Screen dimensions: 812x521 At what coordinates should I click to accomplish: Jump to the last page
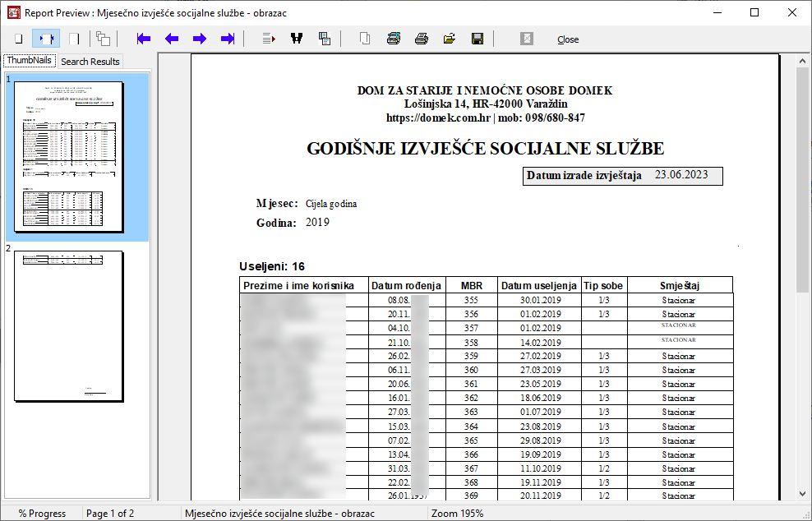pyautogui.click(x=228, y=39)
